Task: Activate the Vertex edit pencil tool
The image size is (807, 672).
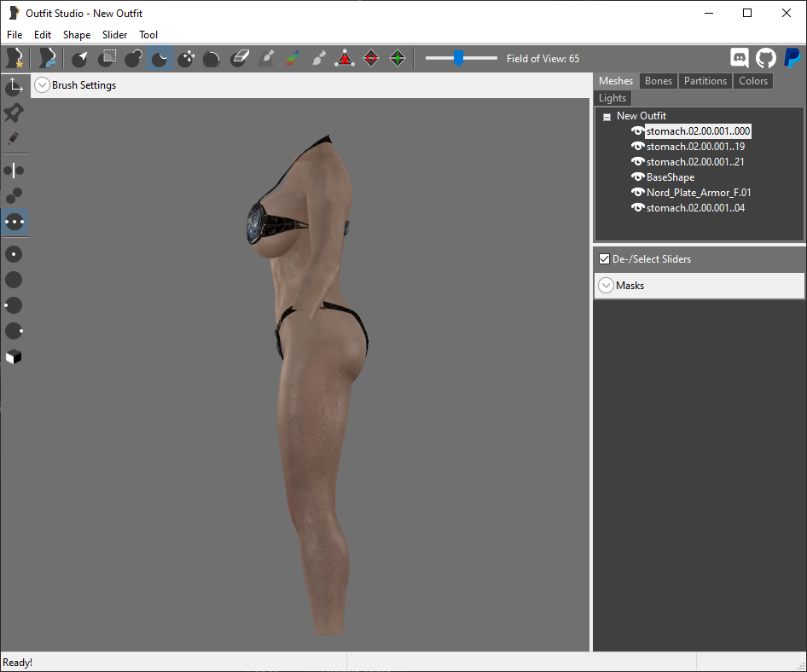Action: tap(14, 138)
